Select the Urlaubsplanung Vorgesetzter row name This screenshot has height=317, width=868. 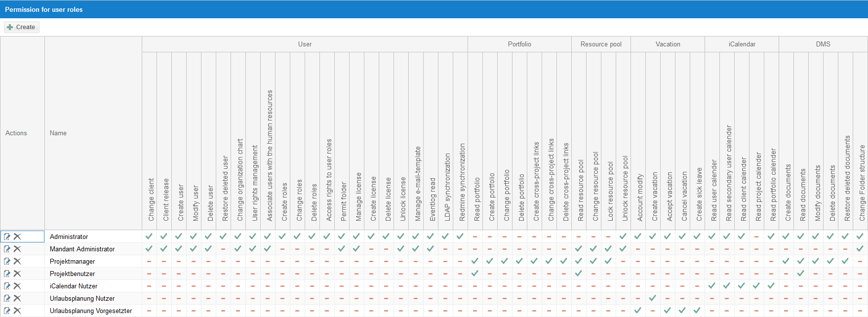pos(91,311)
